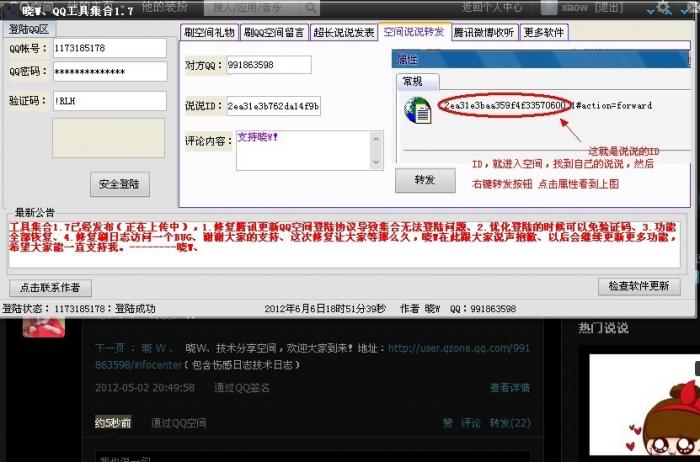
Task: Open the qzone URL link in the background page
Action: tap(459, 348)
